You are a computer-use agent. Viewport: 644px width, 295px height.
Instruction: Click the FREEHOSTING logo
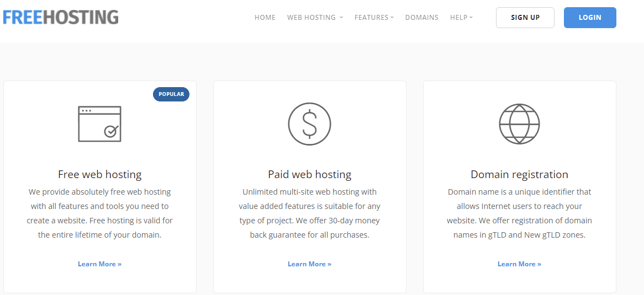click(61, 17)
